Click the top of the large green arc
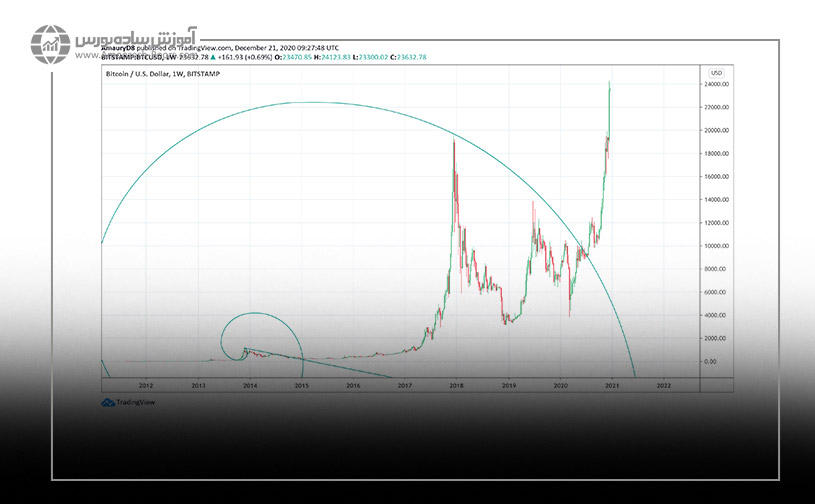 (300, 102)
